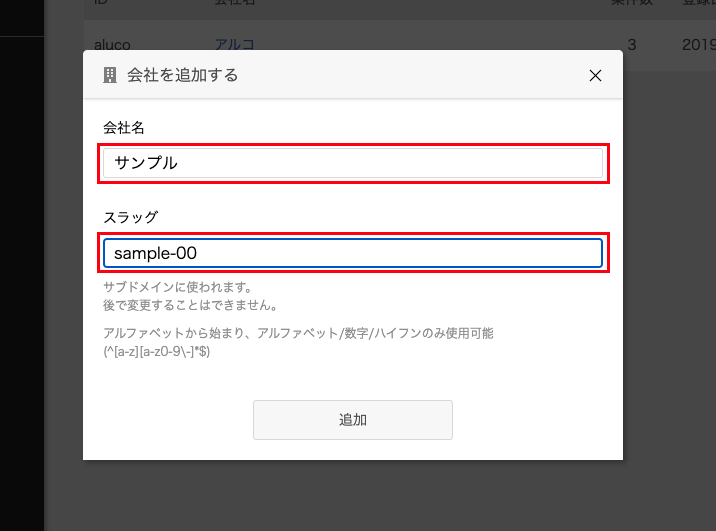Click the dark left sidebar panel
Image resolution: width=716 pixels, height=531 pixels.
click(x=22, y=283)
